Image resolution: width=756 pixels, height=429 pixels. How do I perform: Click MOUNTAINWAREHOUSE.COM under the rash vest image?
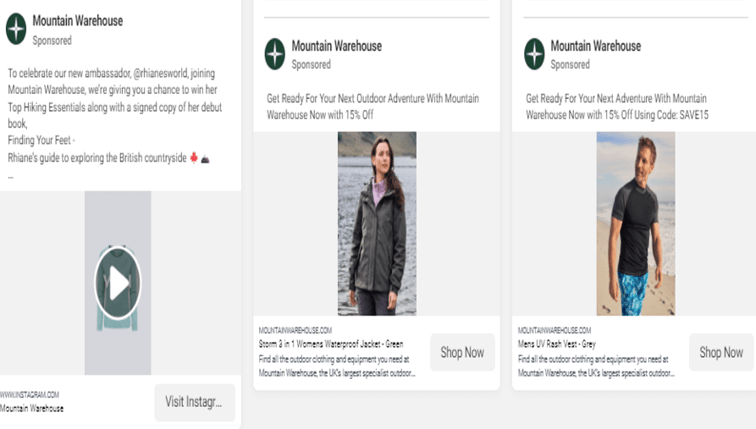tap(554, 330)
